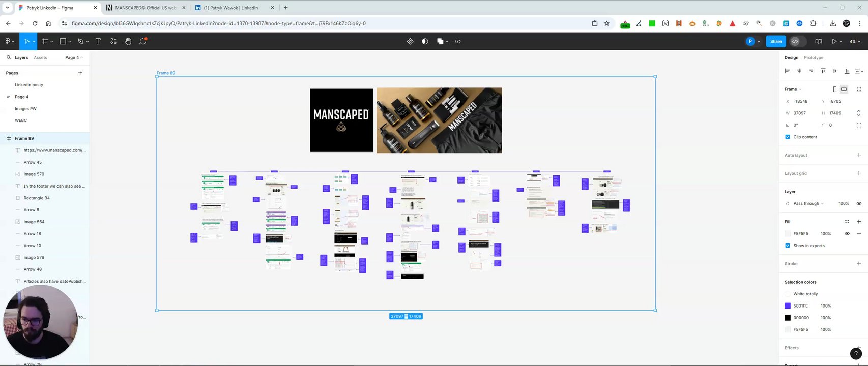
Task: Click Align vertical centers icon
Action: tap(835, 71)
